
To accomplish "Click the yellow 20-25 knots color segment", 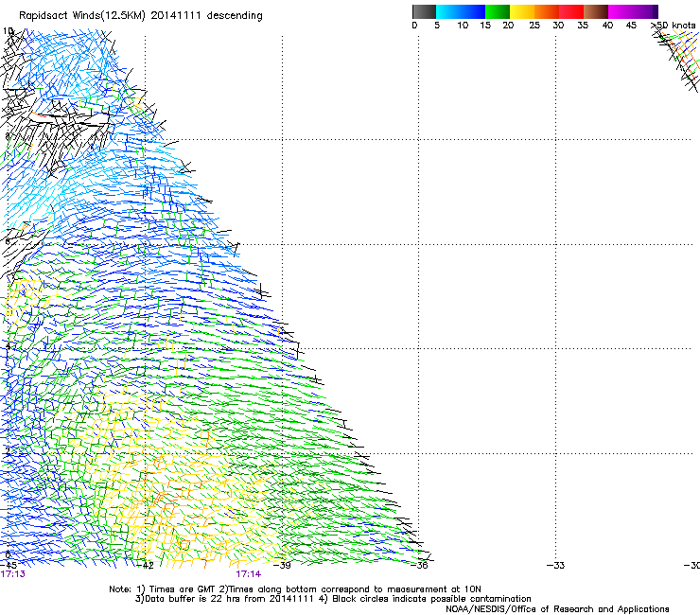I will (522, 11).
